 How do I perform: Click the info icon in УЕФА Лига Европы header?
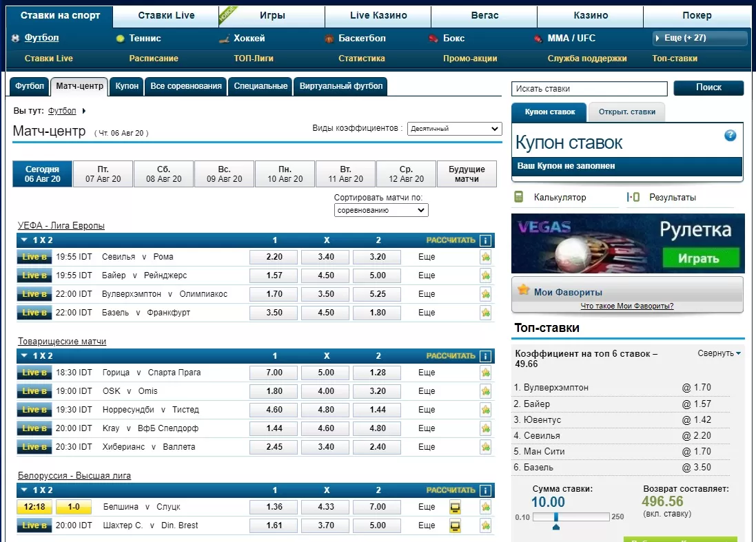coord(486,240)
